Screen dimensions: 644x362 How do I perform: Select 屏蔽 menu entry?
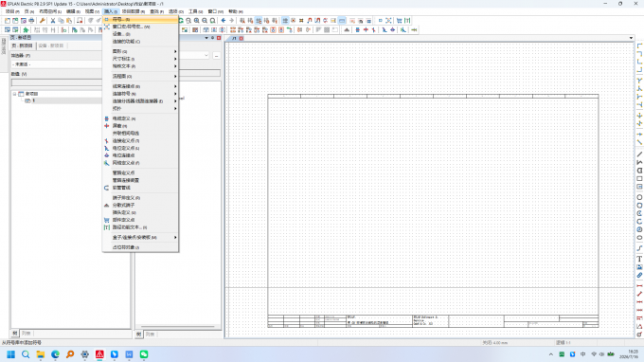140,126
